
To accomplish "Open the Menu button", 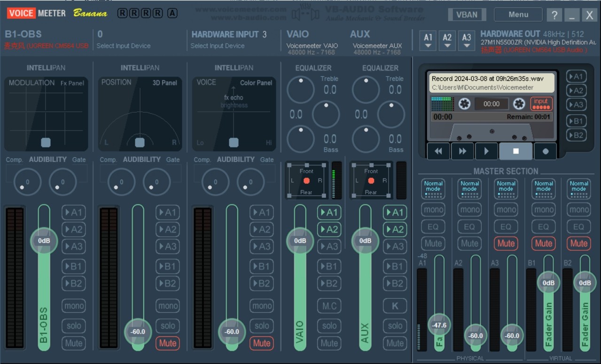I will coord(518,15).
